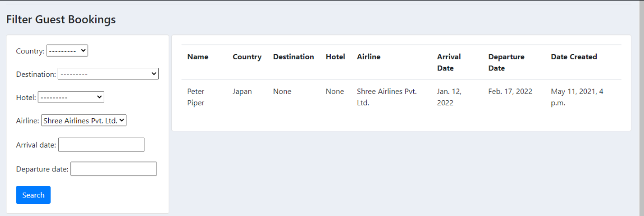The image size is (644, 216).
Task: Click the Arrival date input field
Action: 101,145
